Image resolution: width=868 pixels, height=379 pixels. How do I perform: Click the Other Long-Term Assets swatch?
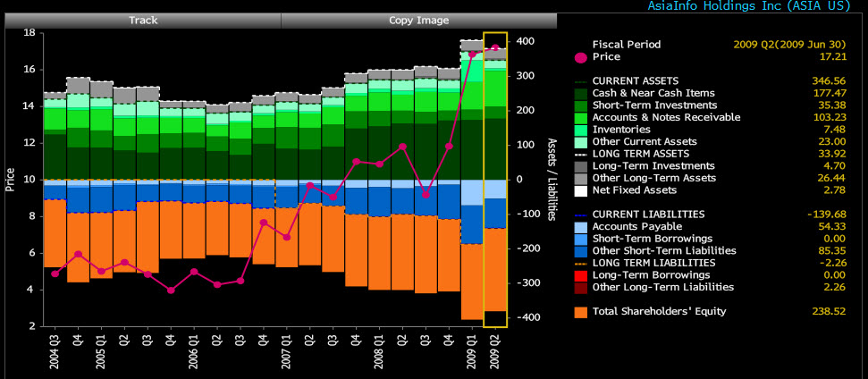coord(581,178)
